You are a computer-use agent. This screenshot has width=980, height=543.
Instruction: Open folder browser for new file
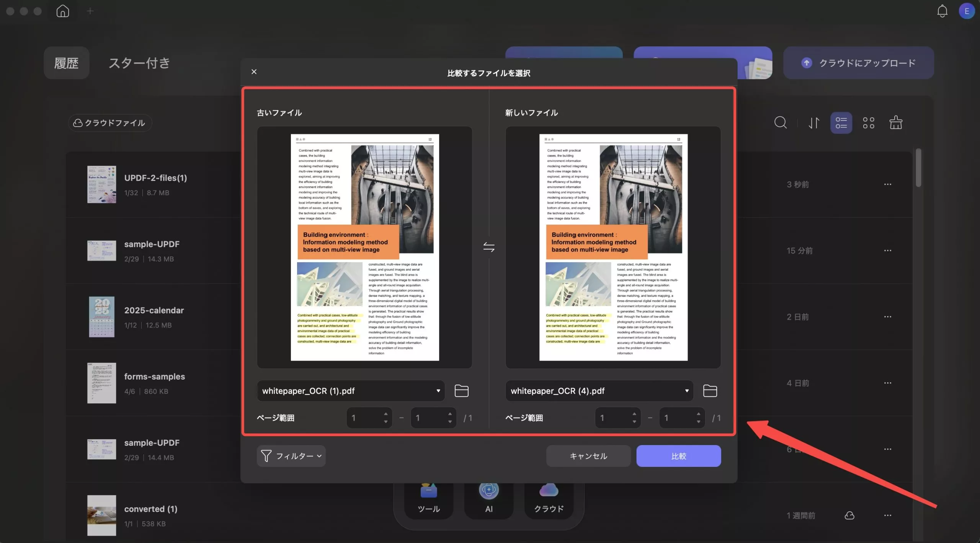click(710, 391)
